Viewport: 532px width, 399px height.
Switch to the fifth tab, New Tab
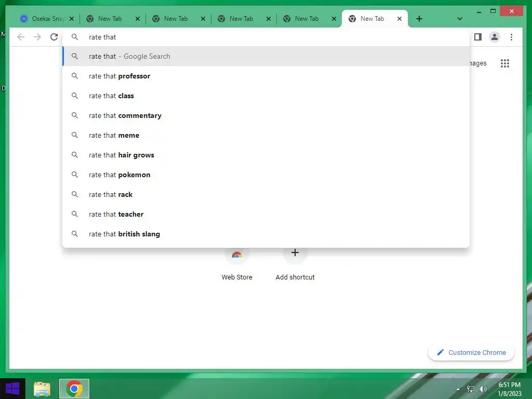click(307, 19)
